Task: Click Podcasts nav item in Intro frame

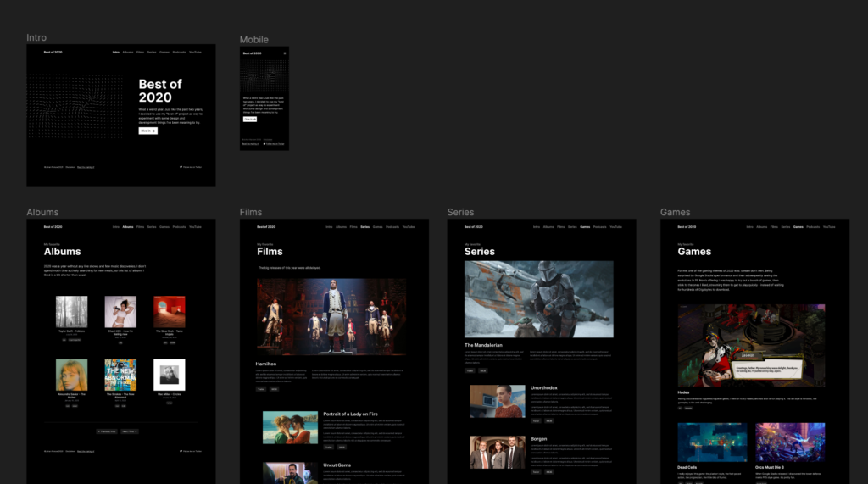Action: point(180,52)
